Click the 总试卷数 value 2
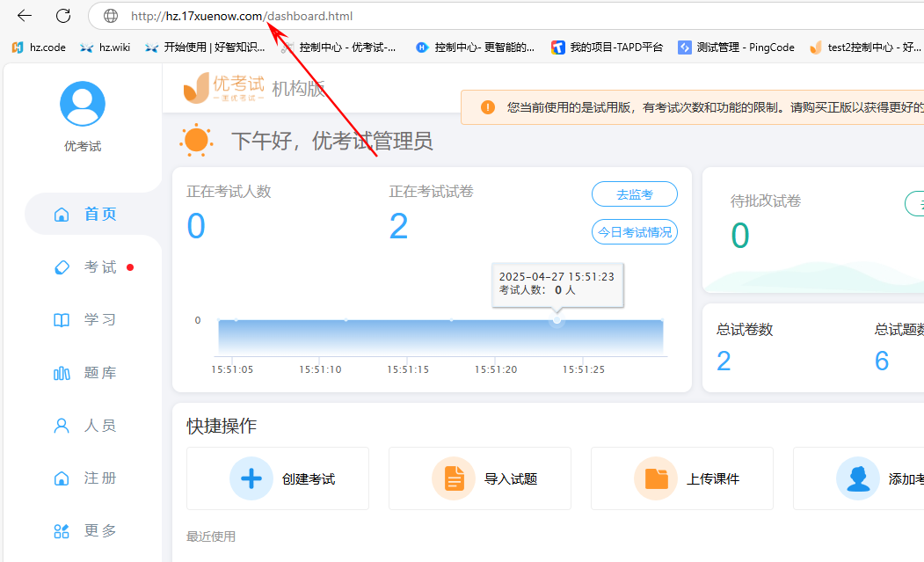Viewport: 924px width, 562px height. 724,361
